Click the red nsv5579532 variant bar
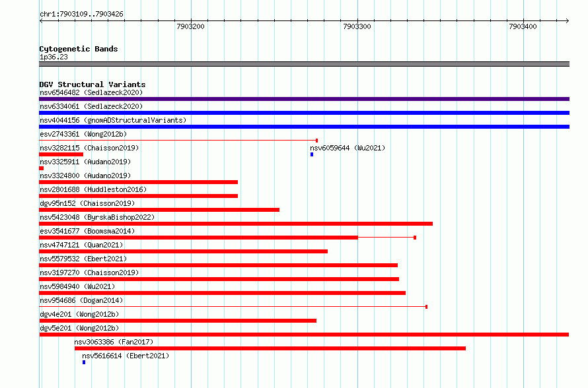This screenshot has height=388, width=588. tap(218, 265)
